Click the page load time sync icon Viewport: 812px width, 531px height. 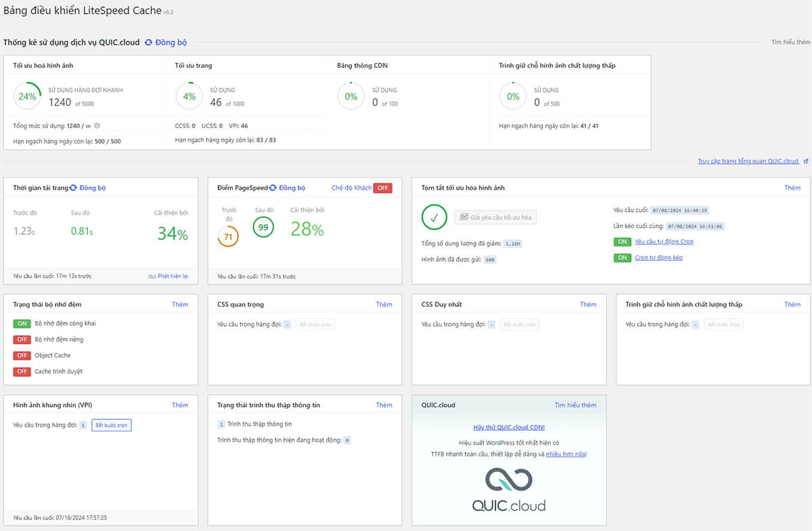point(73,188)
